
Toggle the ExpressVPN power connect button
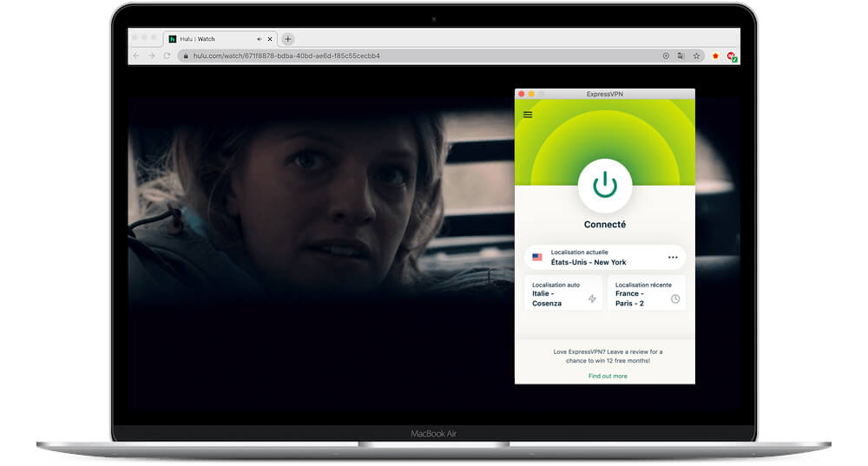pyautogui.click(x=604, y=186)
